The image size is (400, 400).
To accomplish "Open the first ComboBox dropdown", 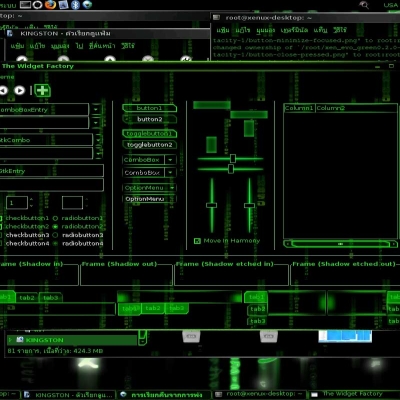I will (x=170, y=160).
